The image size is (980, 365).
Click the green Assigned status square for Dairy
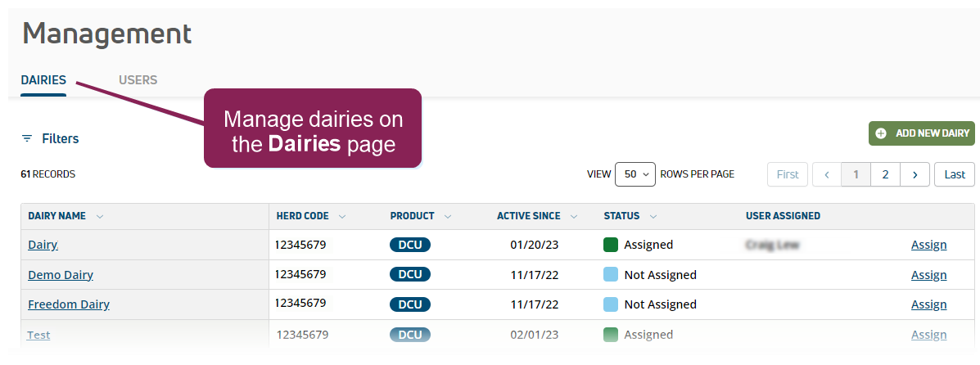pos(611,245)
